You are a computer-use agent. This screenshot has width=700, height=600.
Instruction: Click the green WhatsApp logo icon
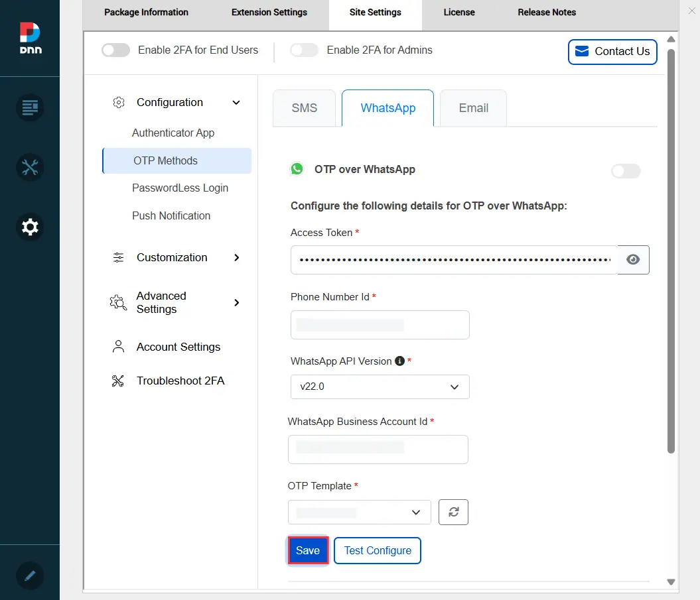(x=297, y=169)
